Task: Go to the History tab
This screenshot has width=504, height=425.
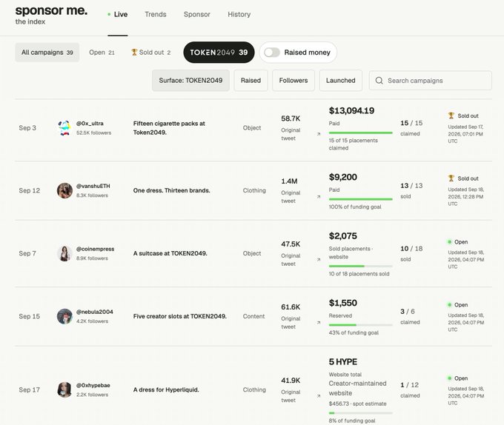Action: click(x=239, y=15)
